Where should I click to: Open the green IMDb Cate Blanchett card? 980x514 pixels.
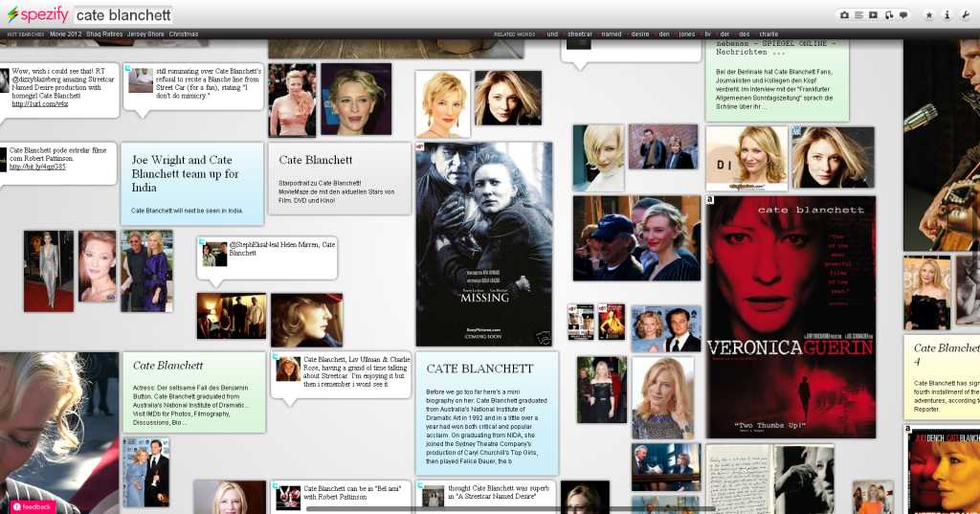[193, 392]
